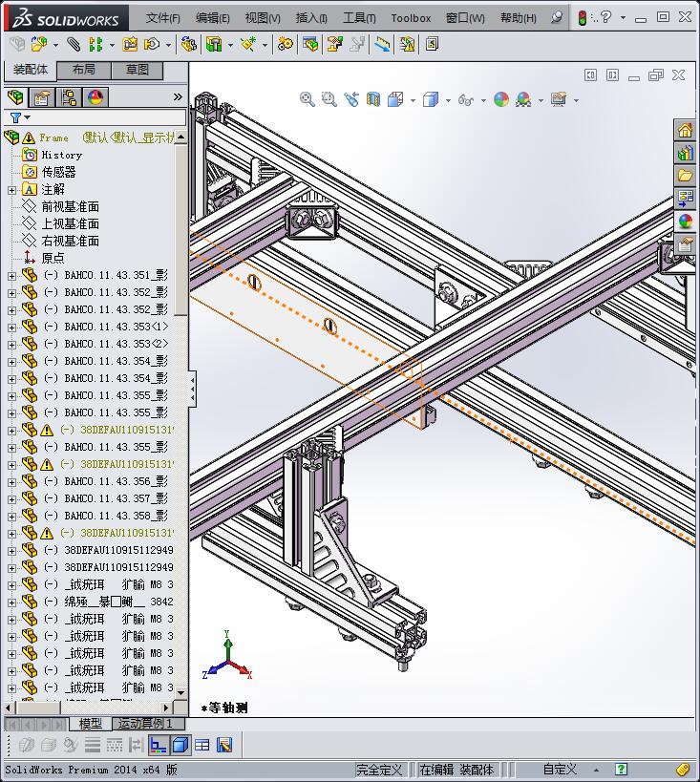Click the Exploded View icon
The height and width of the screenshot is (782, 700).
coord(335,44)
